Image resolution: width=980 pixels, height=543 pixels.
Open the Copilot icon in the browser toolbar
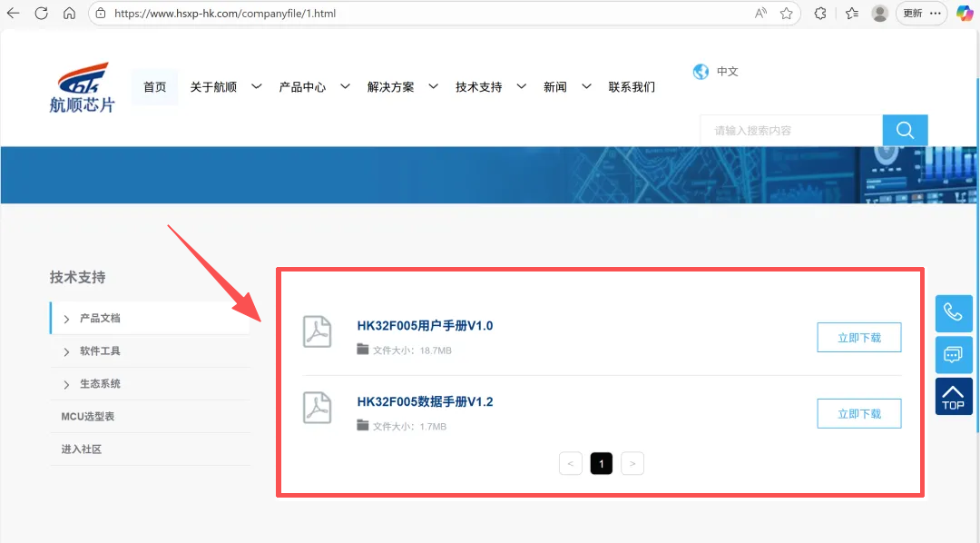point(965,13)
